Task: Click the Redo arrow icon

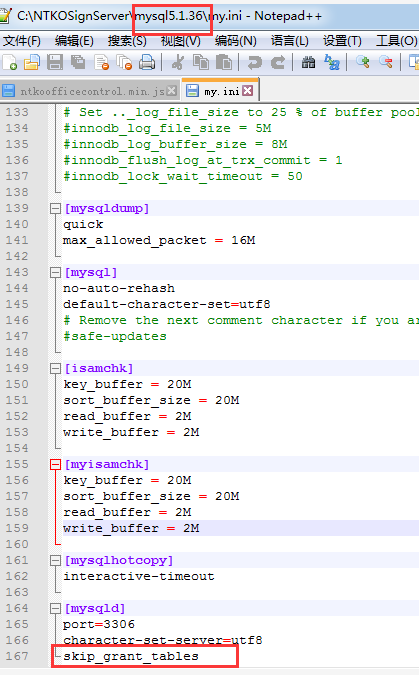Action: [x=278, y=62]
